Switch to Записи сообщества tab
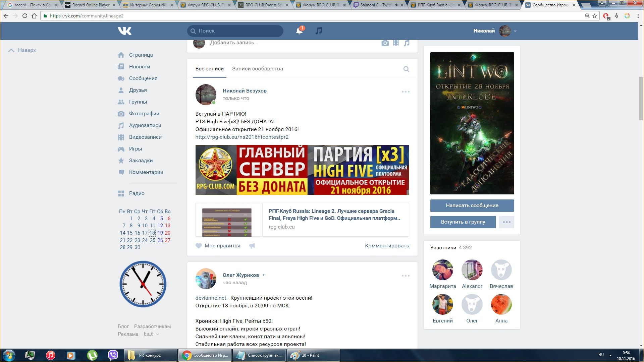 (x=258, y=69)
